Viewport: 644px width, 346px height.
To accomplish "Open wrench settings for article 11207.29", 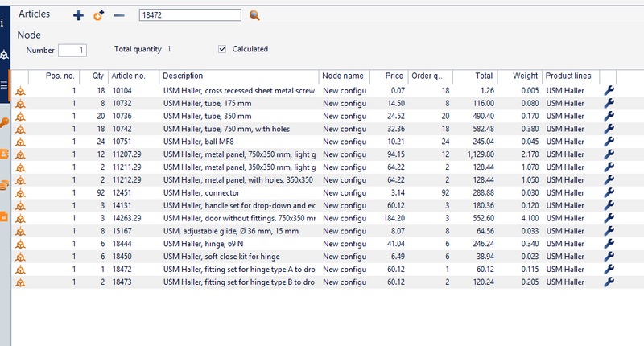I will click(609, 154).
